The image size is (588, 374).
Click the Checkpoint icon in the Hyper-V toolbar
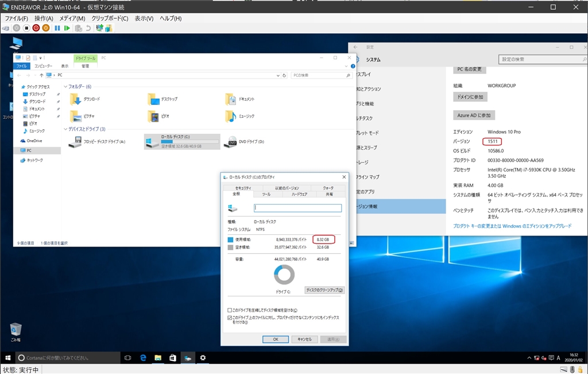pos(78,28)
